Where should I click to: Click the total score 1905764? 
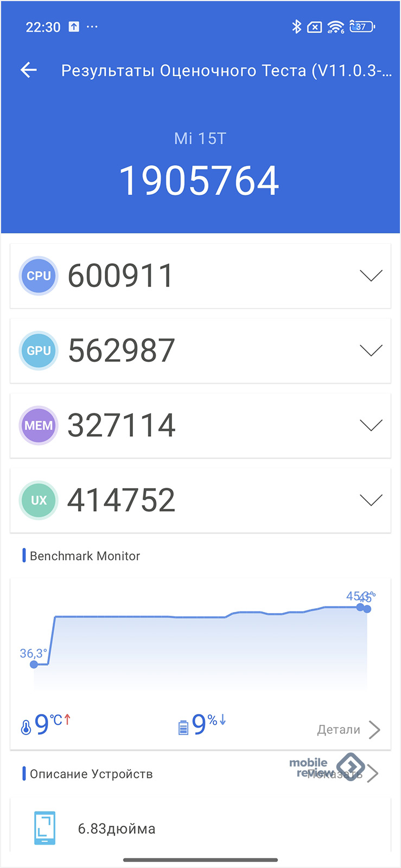pyautogui.click(x=199, y=181)
